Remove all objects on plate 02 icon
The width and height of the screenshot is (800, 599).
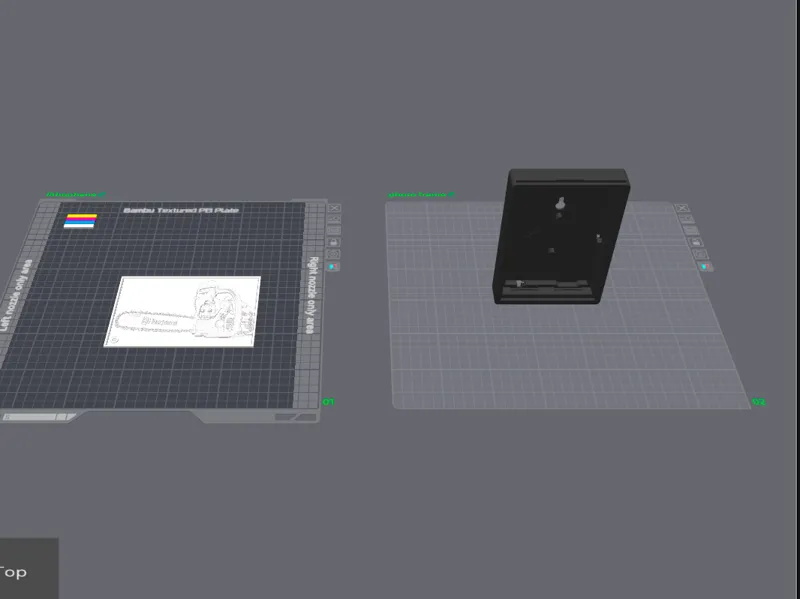(682, 208)
